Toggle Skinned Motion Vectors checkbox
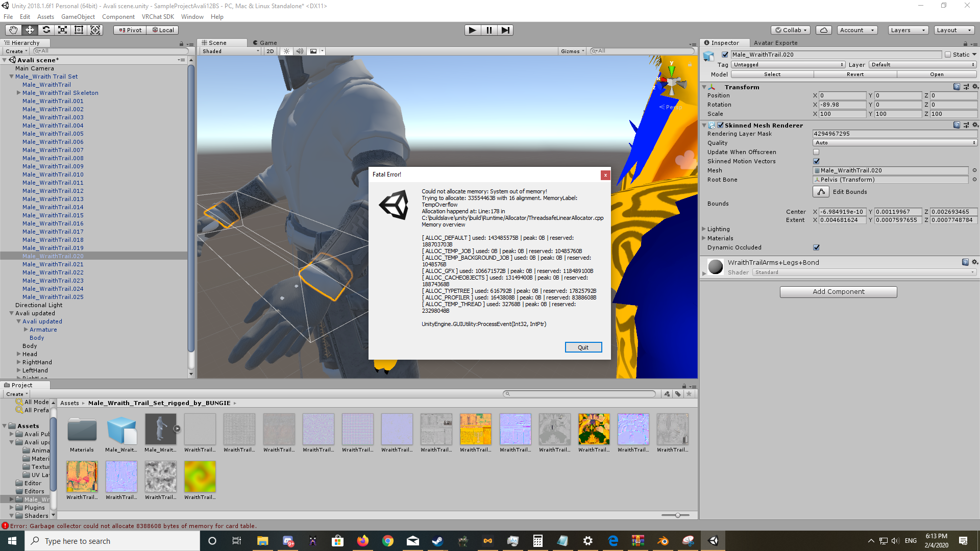This screenshot has width=980, height=551. coord(816,161)
